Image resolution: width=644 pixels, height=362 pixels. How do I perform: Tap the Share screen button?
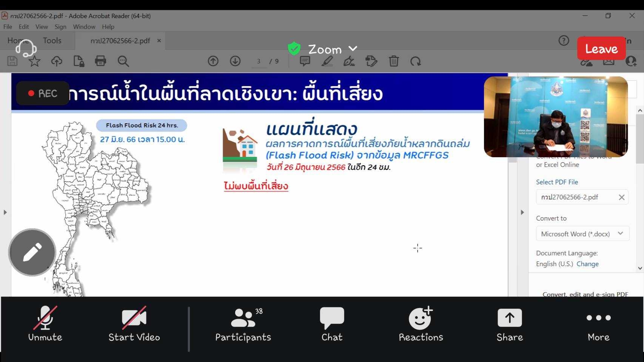coord(510,324)
